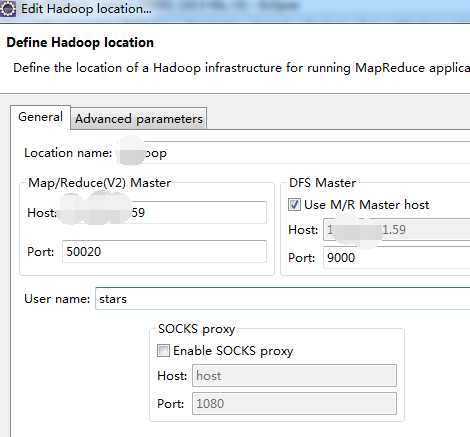Click the SOCKS proxy Host field
The height and width of the screenshot is (437, 470).
click(294, 376)
